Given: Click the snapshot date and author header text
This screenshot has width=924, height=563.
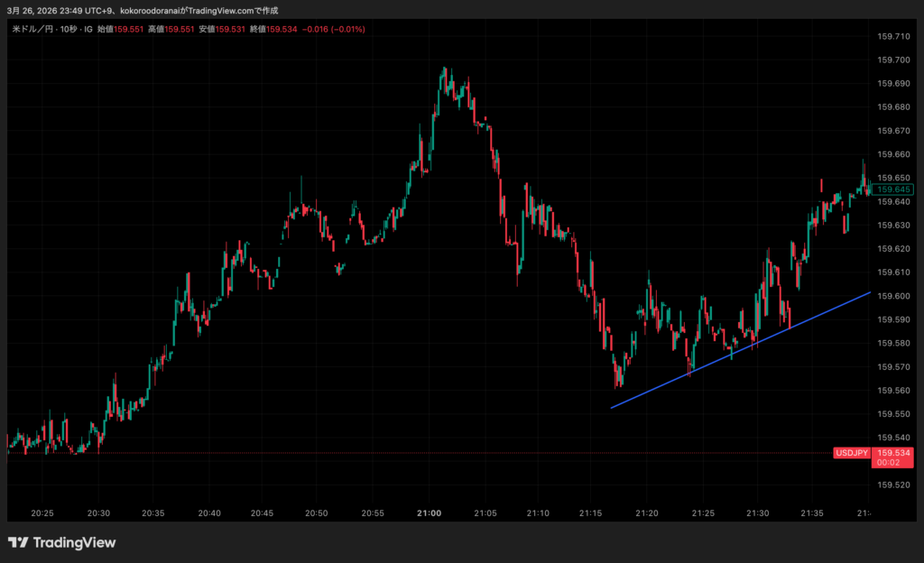Looking at the screenshot, I should tap(143, 9).
